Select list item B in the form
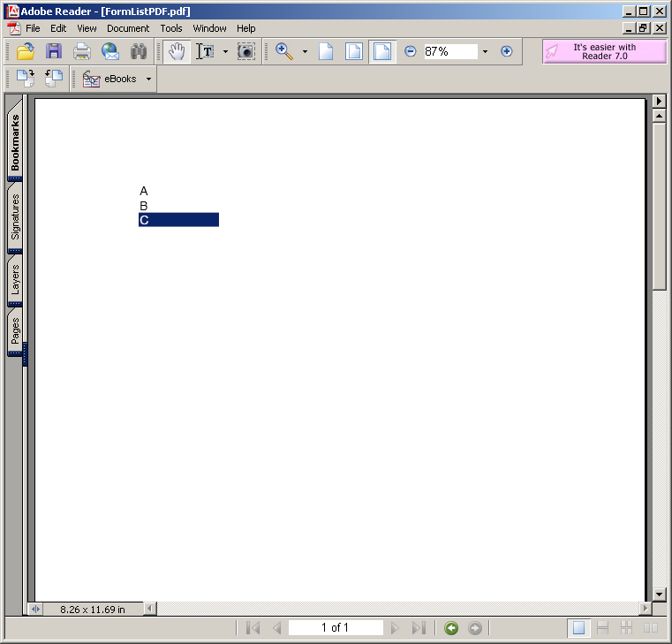Screen dimensions: 672x644 point(178,206)
